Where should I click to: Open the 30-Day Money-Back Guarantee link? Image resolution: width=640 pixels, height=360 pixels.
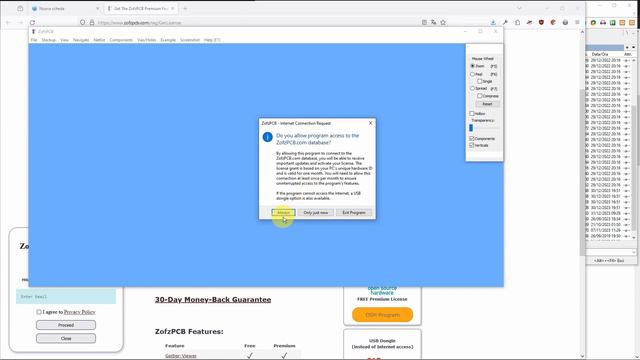coord(213,300)
